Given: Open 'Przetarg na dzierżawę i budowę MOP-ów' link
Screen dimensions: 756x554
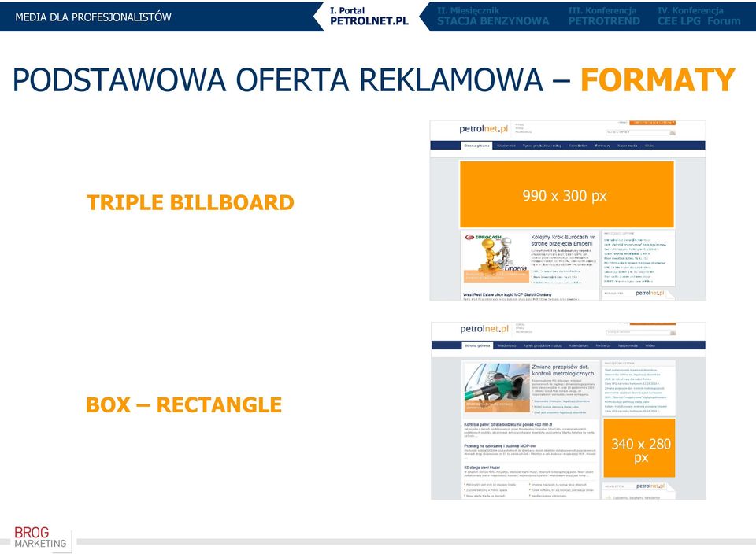Looking at the screenshot, I should pyautogui.click(x=499, y=446).
